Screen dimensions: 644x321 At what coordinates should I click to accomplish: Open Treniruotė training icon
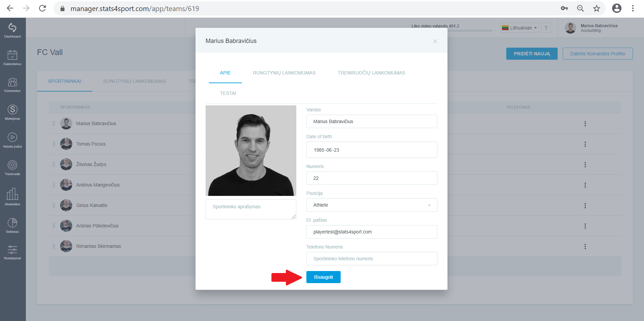[12, 168]
